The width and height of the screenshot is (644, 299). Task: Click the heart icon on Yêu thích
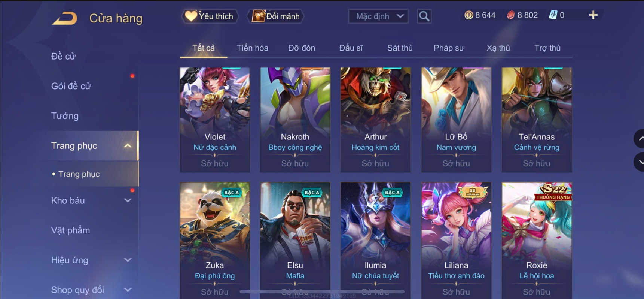tap(191, 16)
